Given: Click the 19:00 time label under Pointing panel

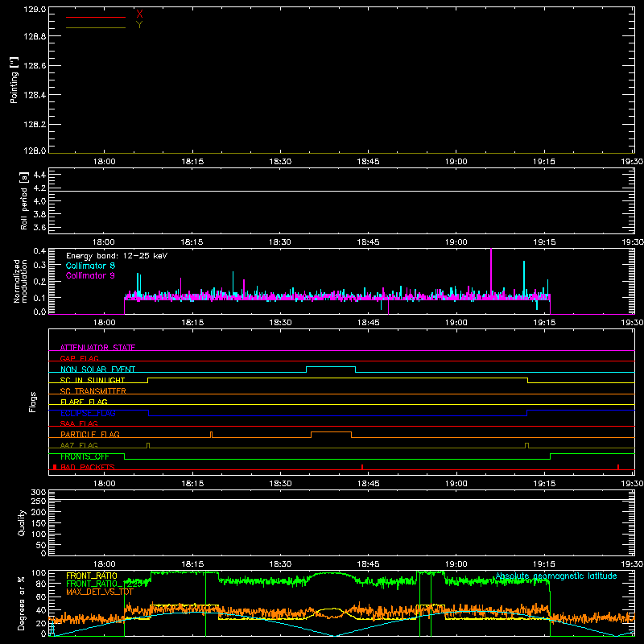Looking at the screenshot, I should [x=456, y=162].
